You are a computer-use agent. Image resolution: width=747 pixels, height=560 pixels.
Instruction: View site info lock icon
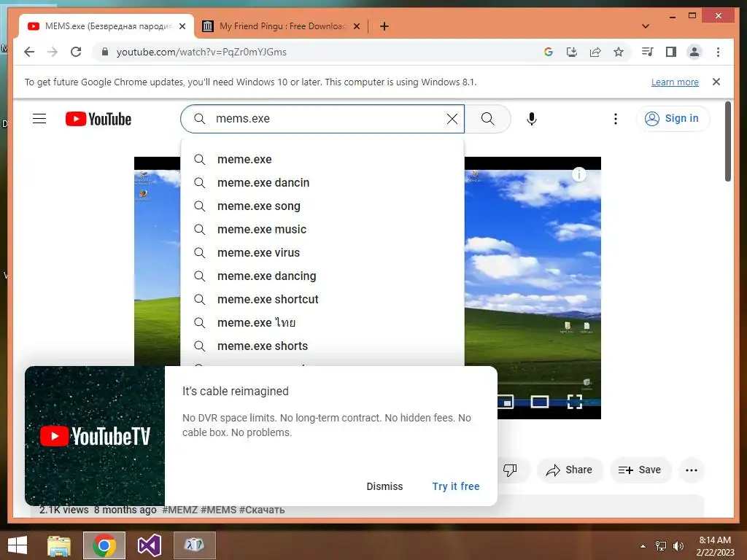[105, 52]
